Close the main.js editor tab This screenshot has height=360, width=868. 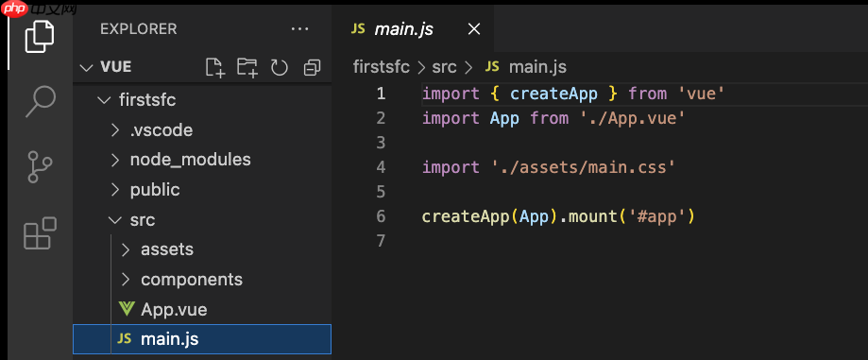coord(474,30)
